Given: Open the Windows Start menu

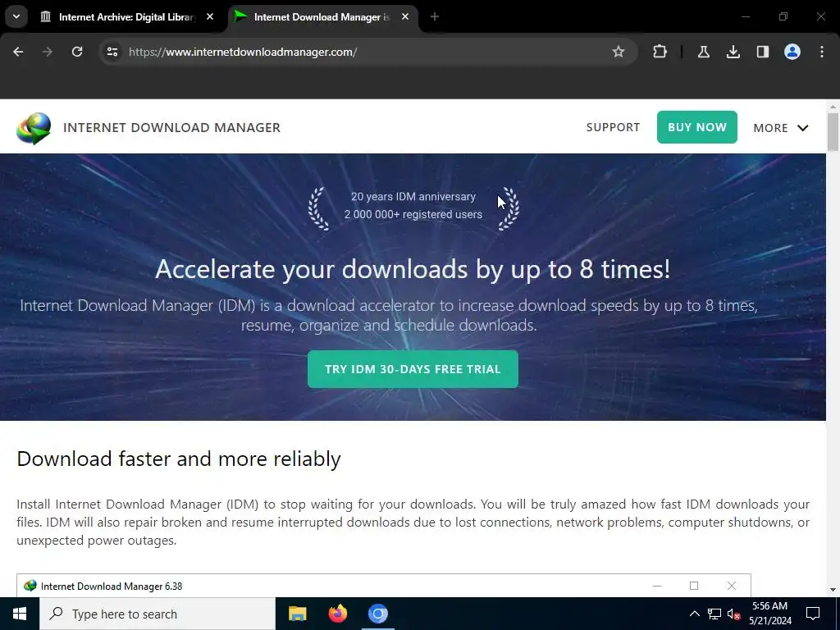Looking at the screenshot, I should pyautogui.click(x=20, y=614).
